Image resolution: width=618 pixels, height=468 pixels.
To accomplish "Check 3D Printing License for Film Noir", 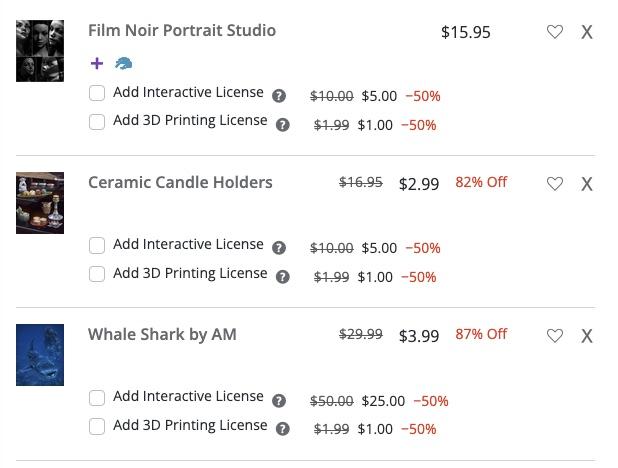I will point(97,122).
